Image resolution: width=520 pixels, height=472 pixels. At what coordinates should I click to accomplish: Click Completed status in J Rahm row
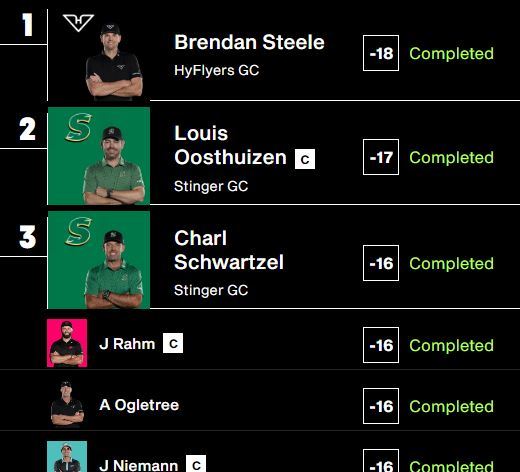[x=452, y=345]
